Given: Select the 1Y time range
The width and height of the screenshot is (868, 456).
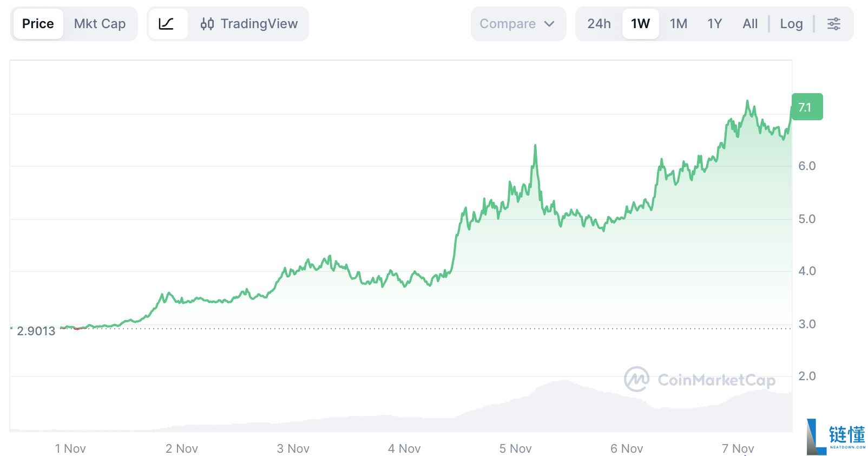Looking at the screenshot, I should click(714, 24).
